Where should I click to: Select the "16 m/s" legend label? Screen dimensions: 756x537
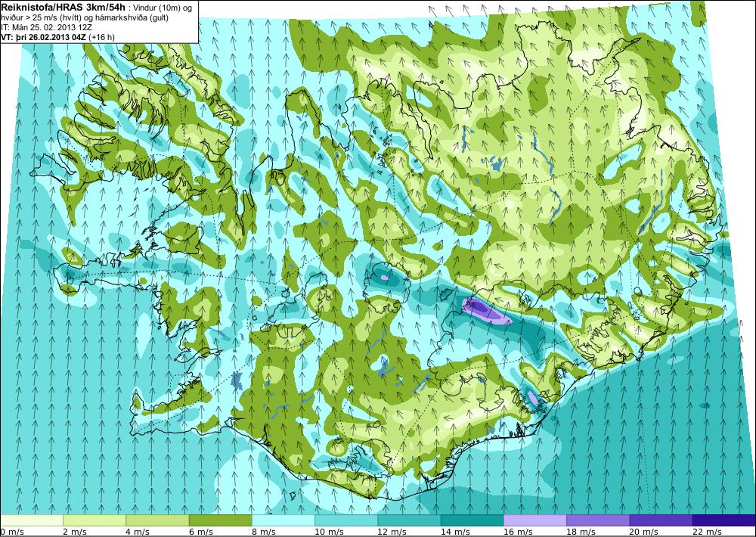click(518, 532)
